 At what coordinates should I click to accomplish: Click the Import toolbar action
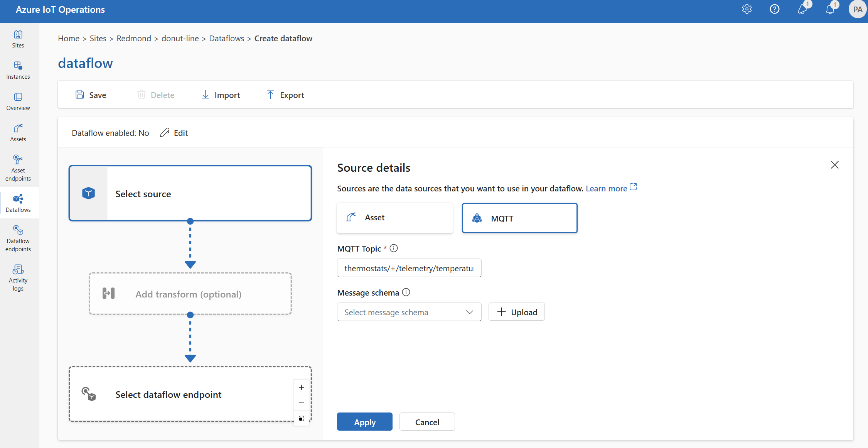(220, 95)
